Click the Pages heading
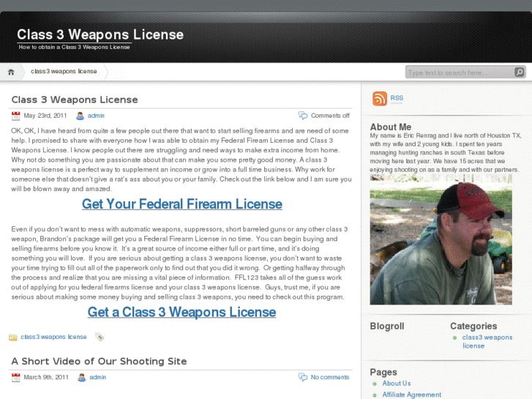 pyautogui.click(x=383, y=372)
